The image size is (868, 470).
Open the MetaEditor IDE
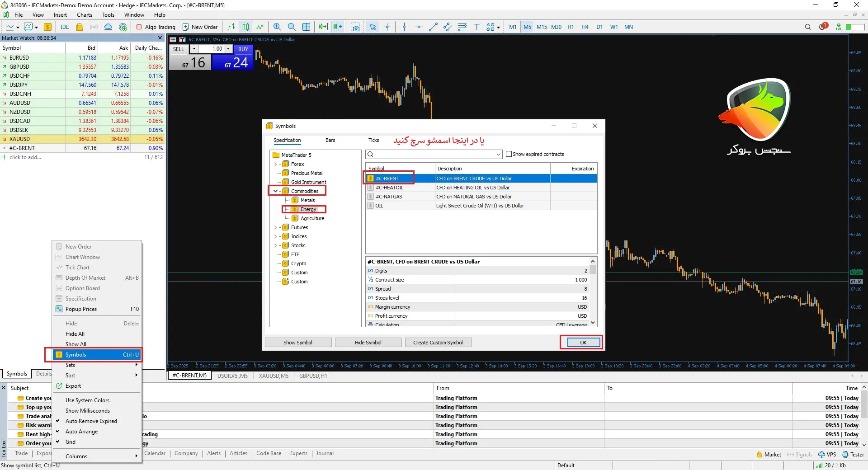(65, 27)
